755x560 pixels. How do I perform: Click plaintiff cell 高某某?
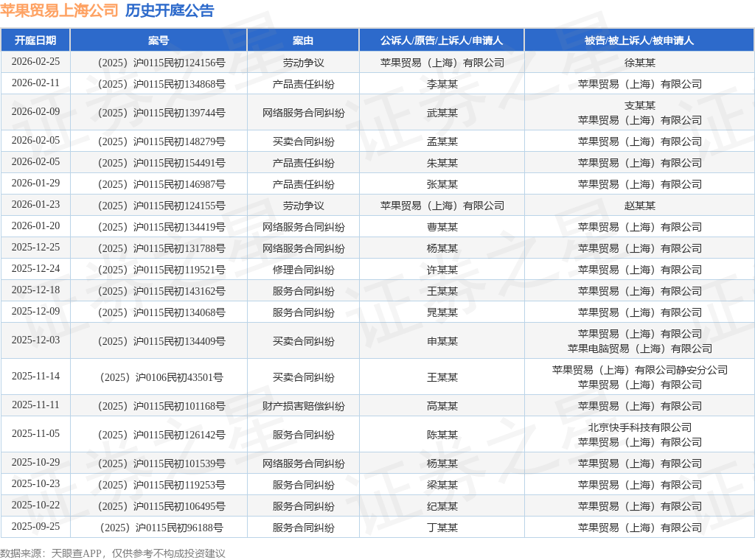point(442,406)
